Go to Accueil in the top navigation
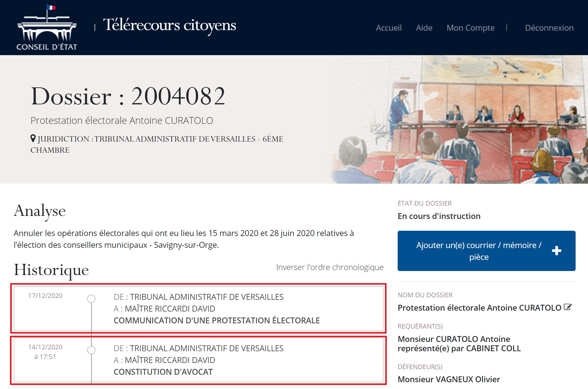 coord(389,28)
